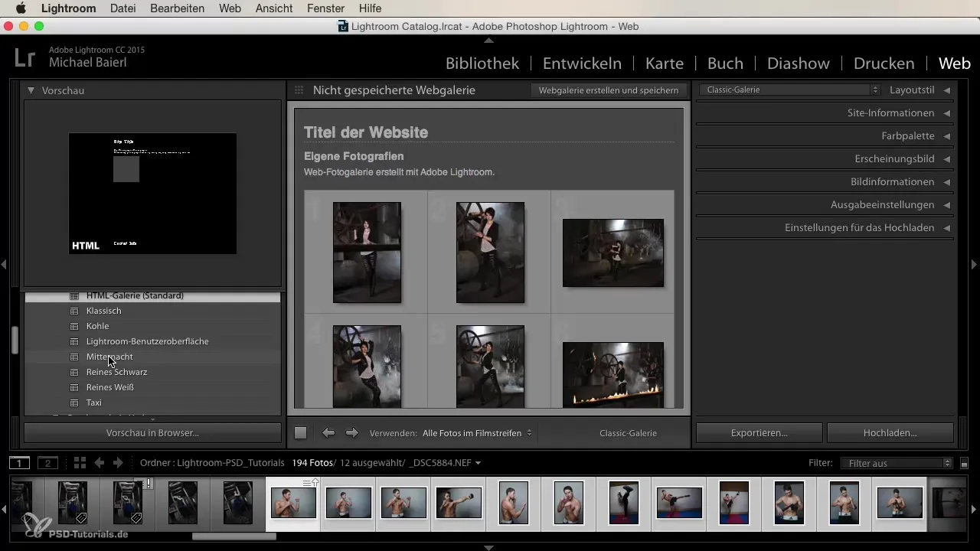
Task: Toggle the filter switch next to Filter aus
Action: click(x=964, y=464)
